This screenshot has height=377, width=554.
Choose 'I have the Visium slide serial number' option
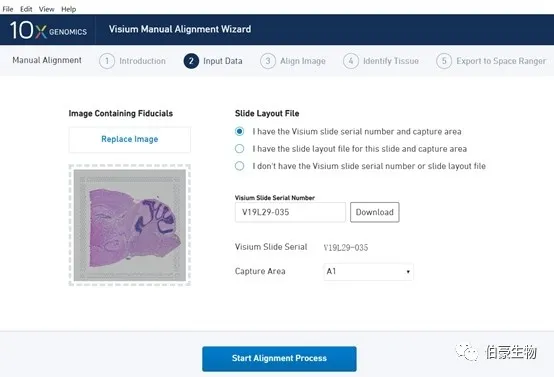pos(240,131)
